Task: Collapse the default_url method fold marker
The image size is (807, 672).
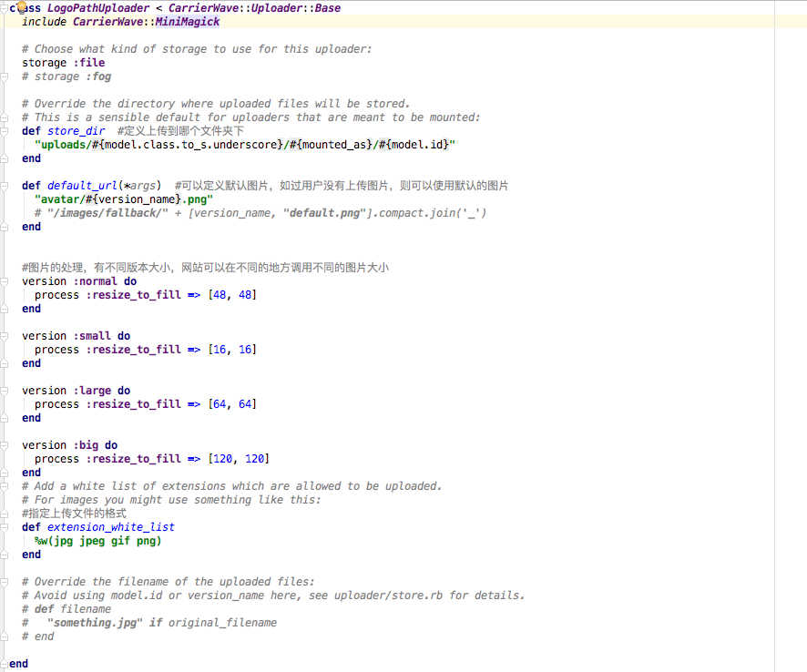Action: [x=5, y=186]
